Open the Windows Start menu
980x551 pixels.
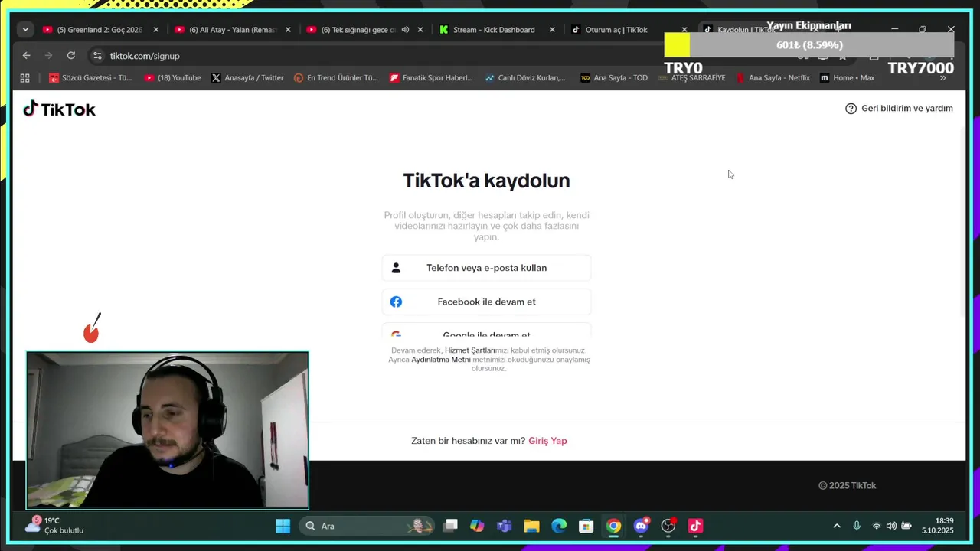[x=283, y=526]
